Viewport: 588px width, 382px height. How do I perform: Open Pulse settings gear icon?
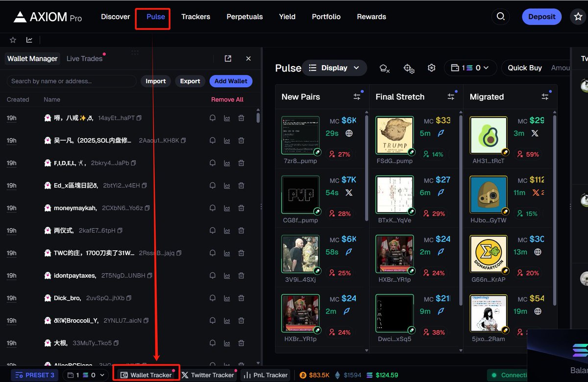coord(431,68)
